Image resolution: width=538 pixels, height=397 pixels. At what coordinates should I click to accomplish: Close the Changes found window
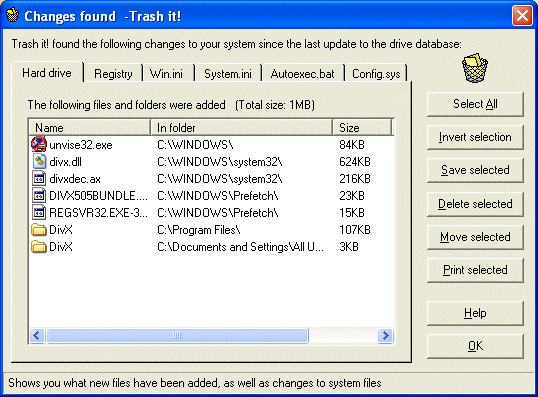tap(522, 15)
